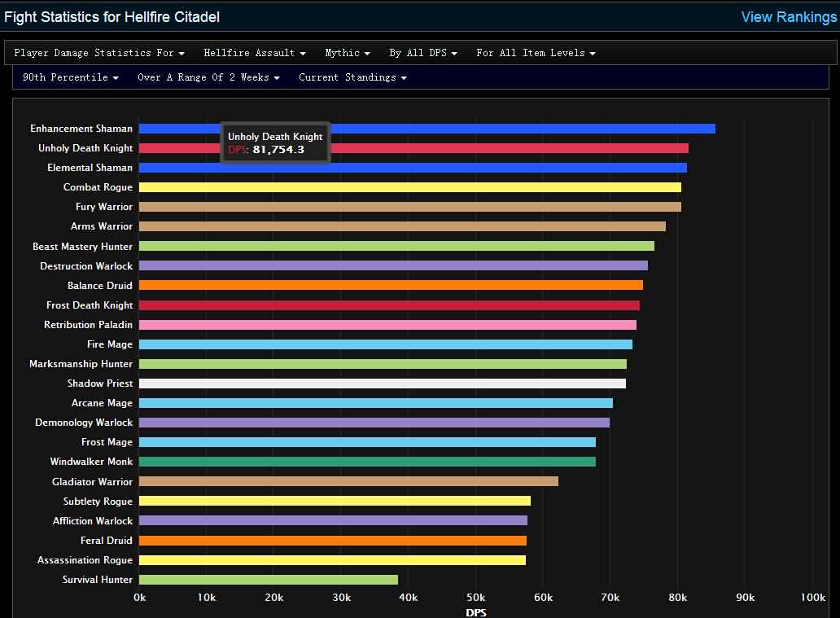Select the Fury Warrior bar
840x618 pixels.
tap(409, 207)
